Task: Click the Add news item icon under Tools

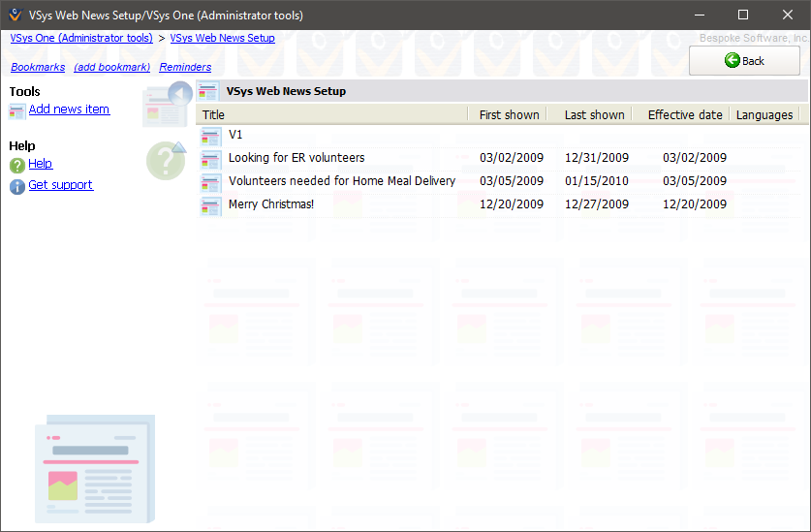Action: (17, 110)
